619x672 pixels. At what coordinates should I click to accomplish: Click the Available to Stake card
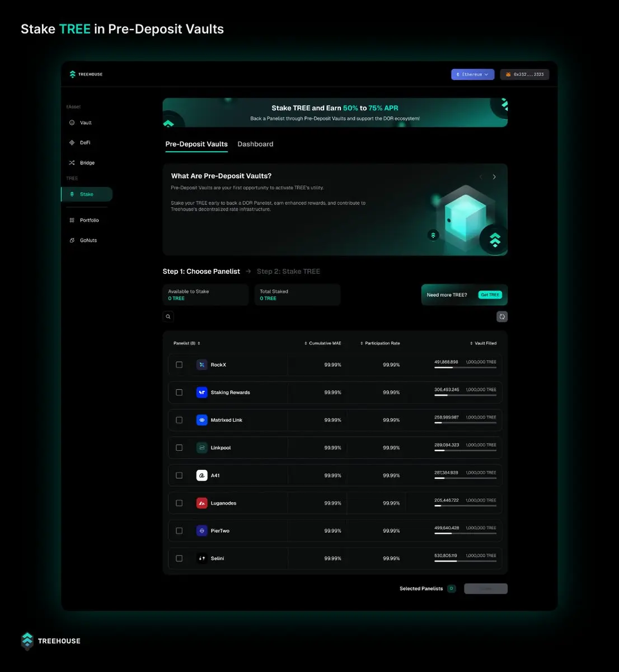205,295
